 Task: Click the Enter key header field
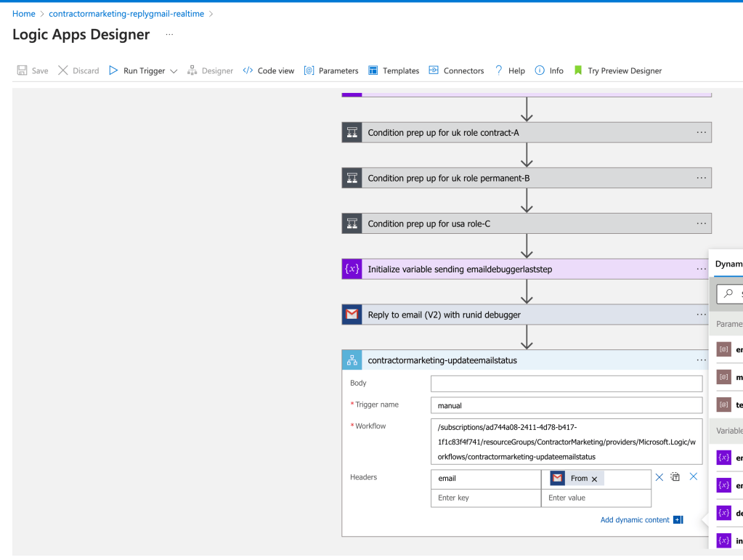coord(486,498)
